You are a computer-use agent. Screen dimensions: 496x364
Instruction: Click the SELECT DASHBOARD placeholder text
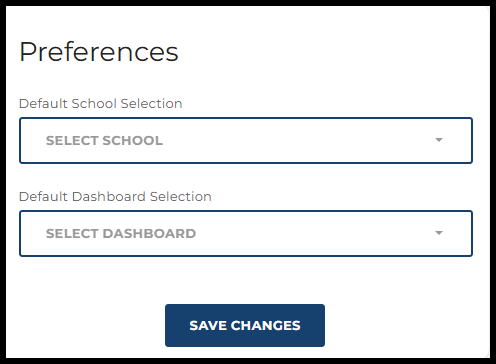[x=121, y=234]
